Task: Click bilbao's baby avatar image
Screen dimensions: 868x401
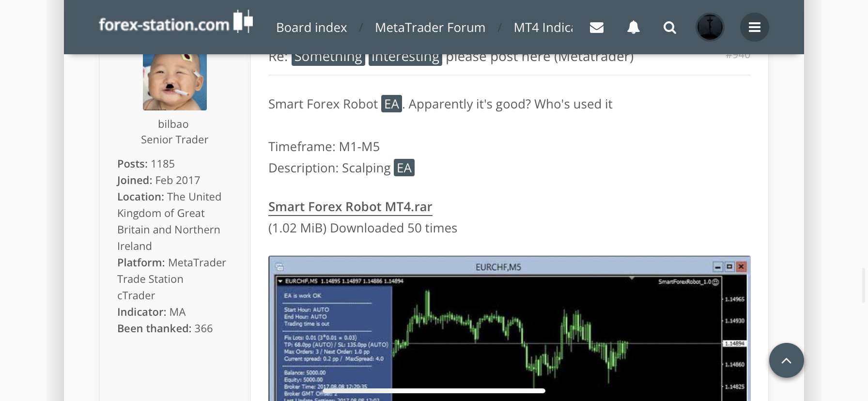Action: tap(175, 82)
